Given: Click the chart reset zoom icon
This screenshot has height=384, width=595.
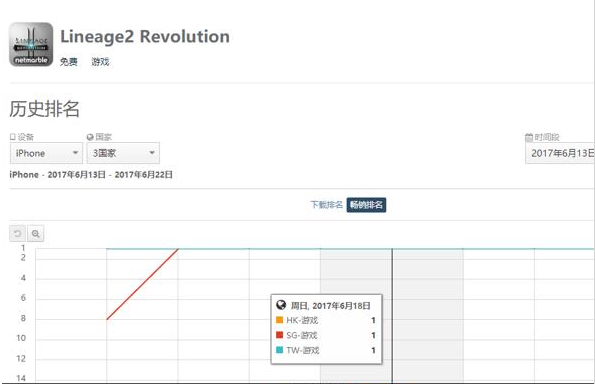Looking at the screenshot, I should click(x=17, y=233).
